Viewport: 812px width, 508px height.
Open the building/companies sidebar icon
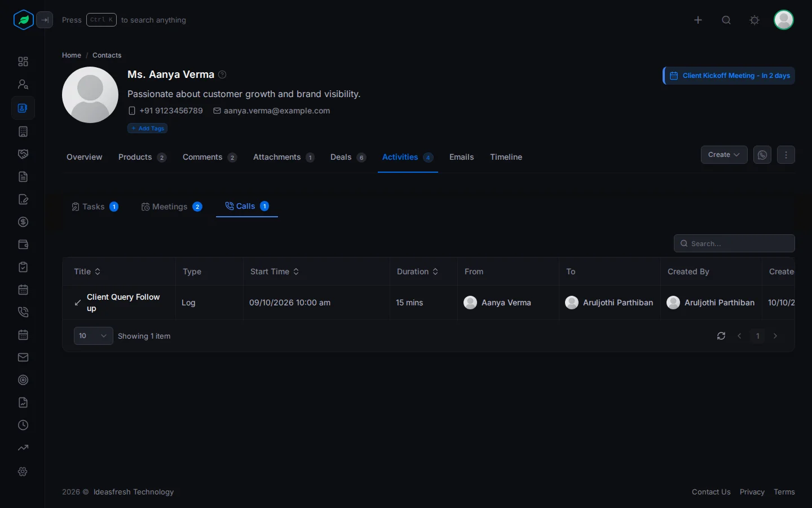click(23, 132)
